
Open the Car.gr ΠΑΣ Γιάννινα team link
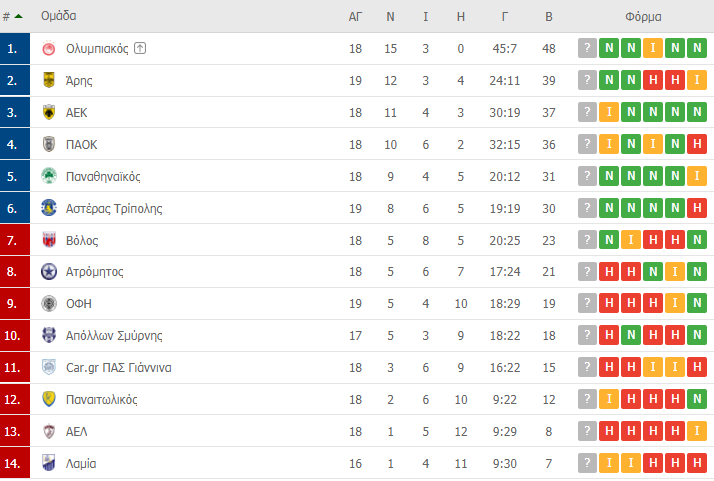tap(118, 368)
